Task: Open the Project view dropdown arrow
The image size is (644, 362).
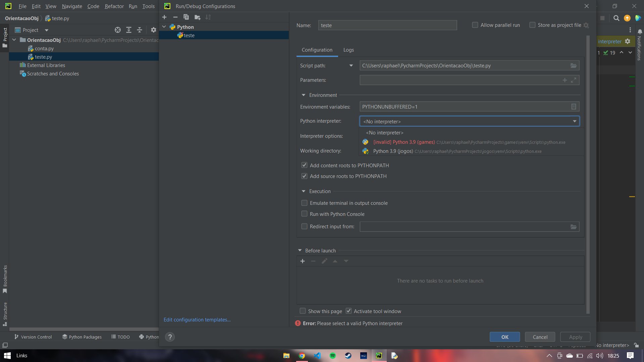Action: click(47, 30)
